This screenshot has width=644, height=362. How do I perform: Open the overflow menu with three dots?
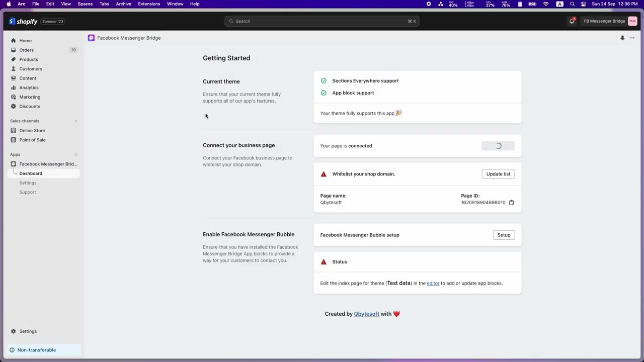coord(632,38)
